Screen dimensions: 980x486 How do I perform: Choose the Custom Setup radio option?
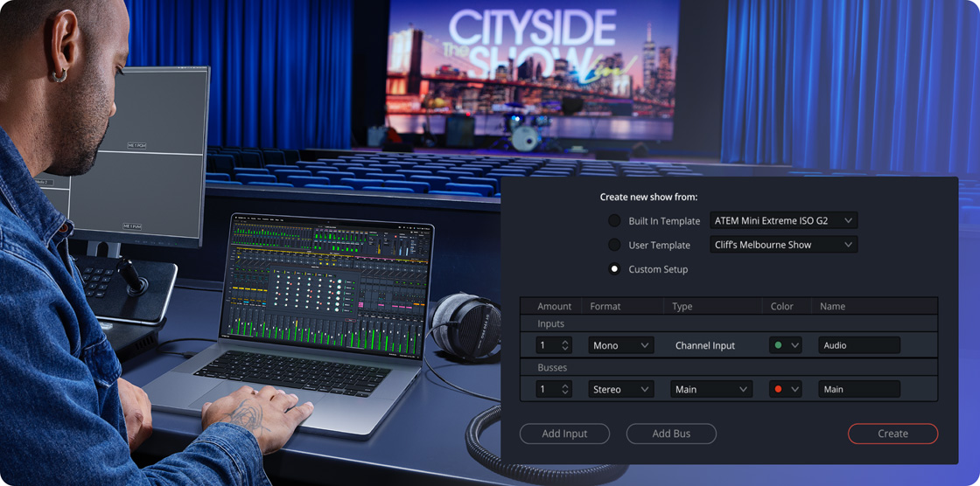[614, 269]
